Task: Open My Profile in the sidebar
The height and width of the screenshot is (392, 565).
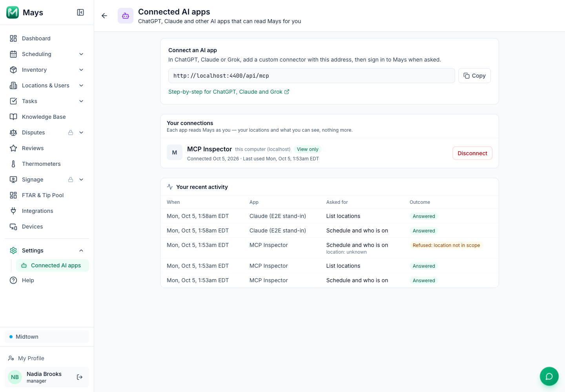Action: click(x=47, y=358)
